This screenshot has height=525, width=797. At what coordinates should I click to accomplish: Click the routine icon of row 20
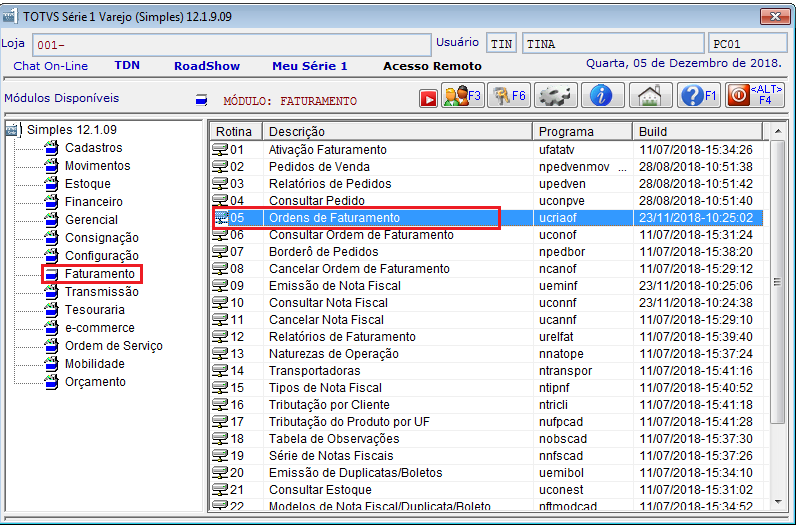[220, 473]
